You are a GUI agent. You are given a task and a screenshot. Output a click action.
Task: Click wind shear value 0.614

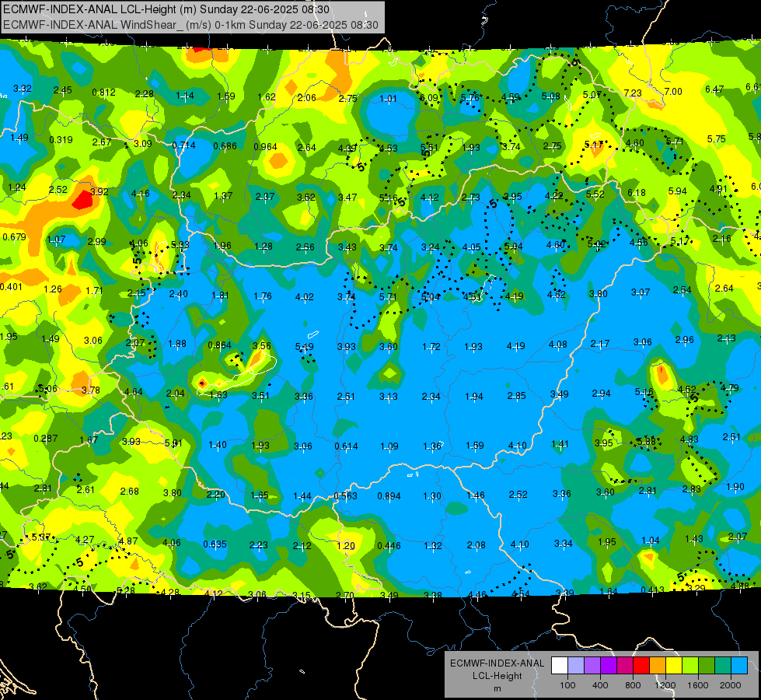[347, 446]
